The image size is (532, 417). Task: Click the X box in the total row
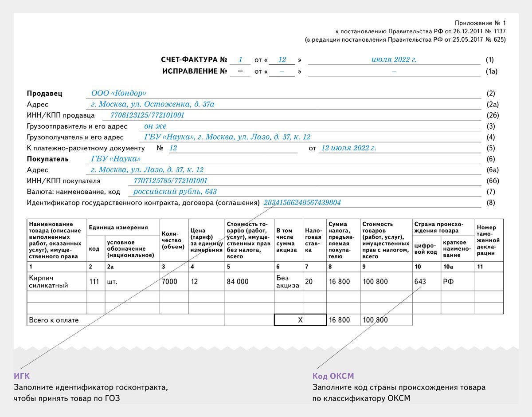[x=300, y=320]
